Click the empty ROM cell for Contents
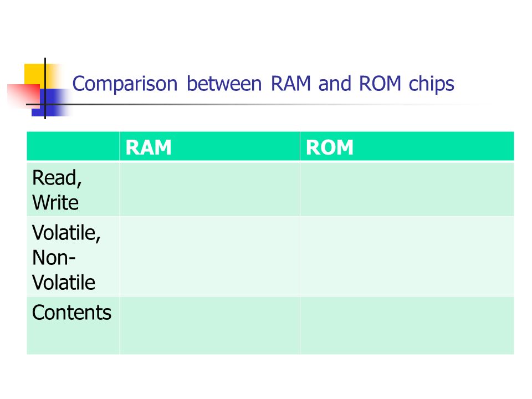The image size is (532, 399). [407, 326]
